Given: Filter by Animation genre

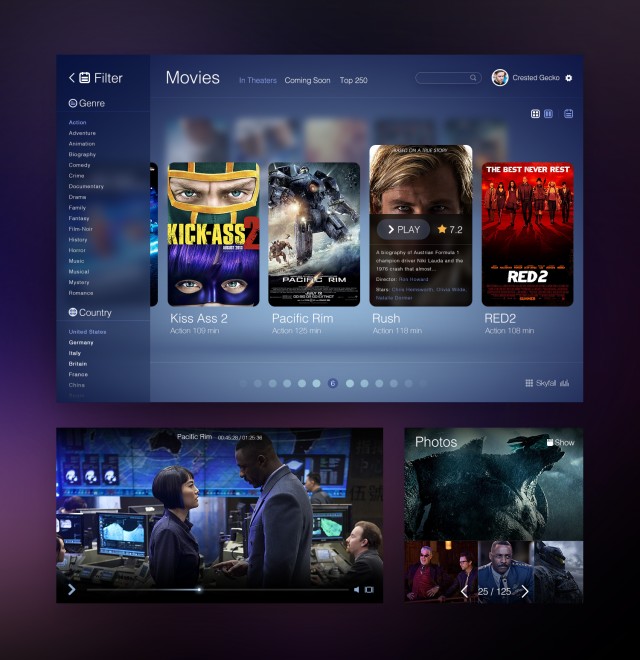Looking at the screenshot, I should coord(82,144).
